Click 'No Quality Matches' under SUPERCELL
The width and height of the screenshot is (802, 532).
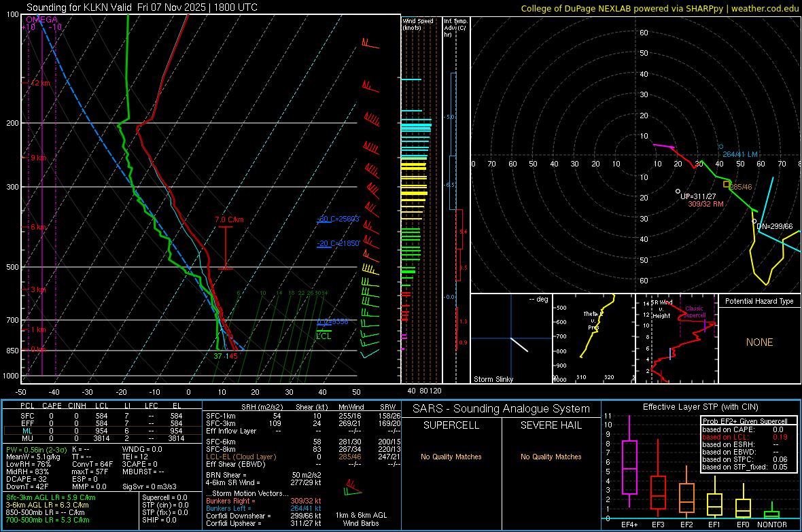click(x=451, y=457)
